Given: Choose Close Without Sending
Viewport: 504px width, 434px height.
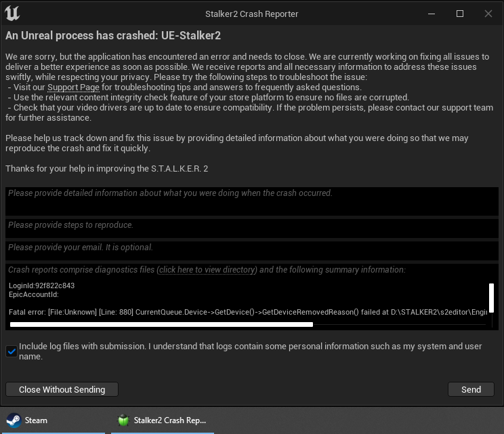Looking at the screenshot, I should click(62, 389).
